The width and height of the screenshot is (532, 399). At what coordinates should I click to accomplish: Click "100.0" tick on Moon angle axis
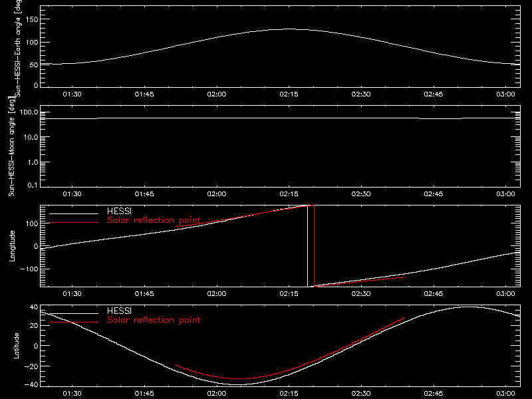29,112
